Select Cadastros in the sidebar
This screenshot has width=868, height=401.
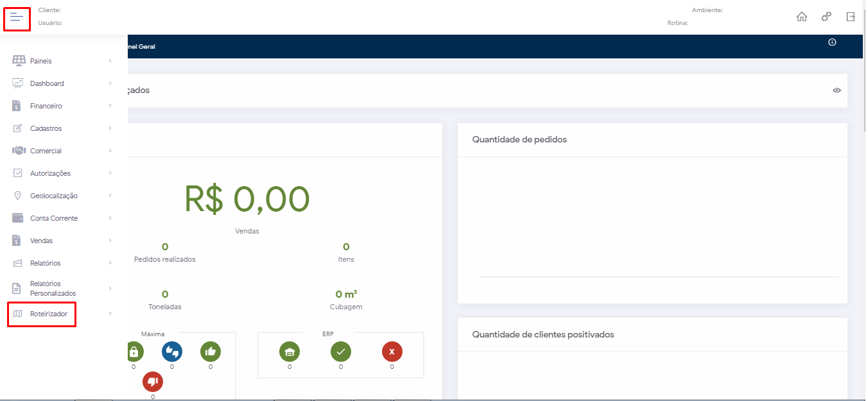(46, 128)
